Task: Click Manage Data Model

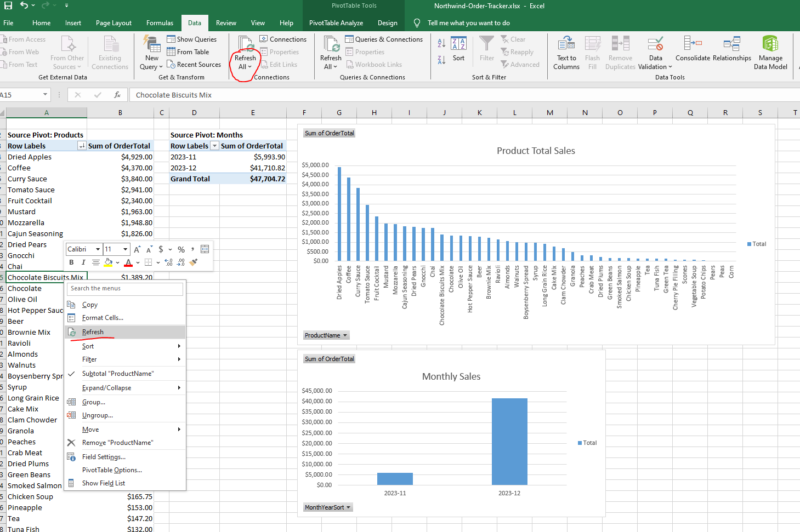Action: coord(770,53)
